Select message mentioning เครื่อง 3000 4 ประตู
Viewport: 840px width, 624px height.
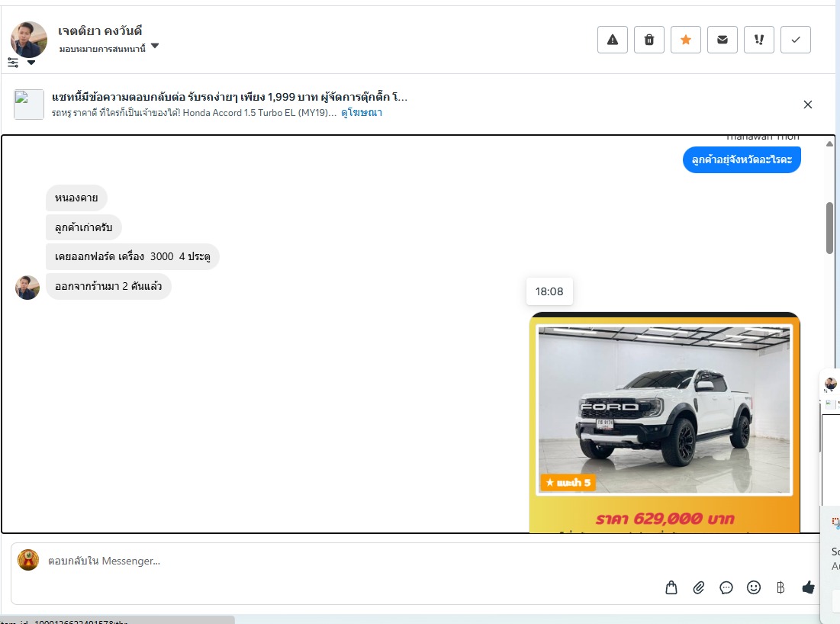132,256
